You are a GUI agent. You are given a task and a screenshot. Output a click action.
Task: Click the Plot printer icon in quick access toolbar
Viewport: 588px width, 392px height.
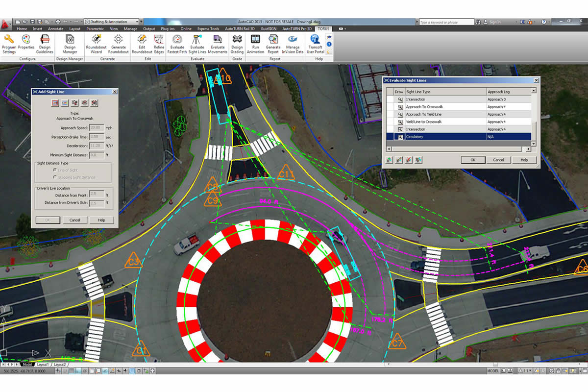click(58, 22)
